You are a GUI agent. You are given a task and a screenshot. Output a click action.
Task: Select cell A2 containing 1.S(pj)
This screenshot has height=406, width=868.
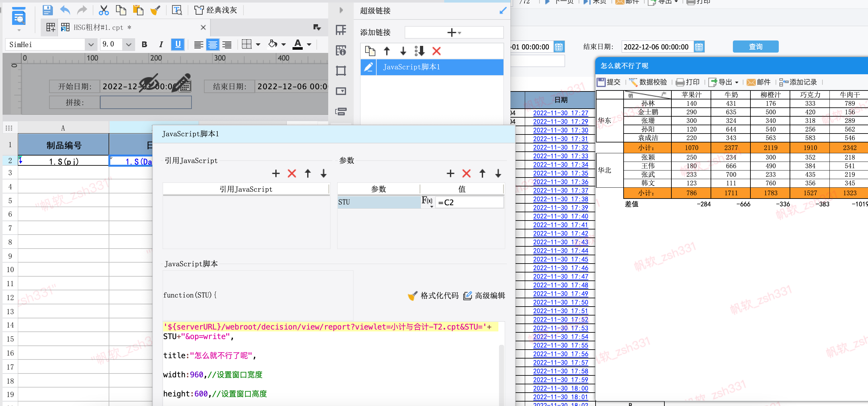pos(63,161)
